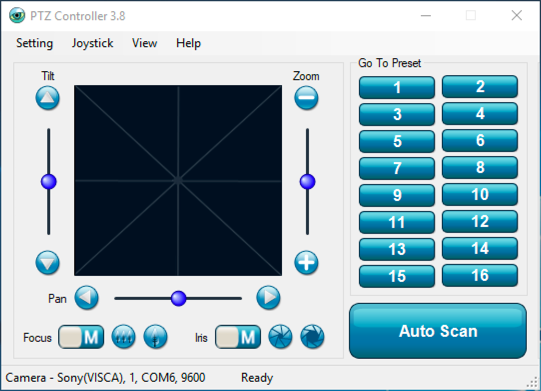The image size is (541, 391).
Task: Select preset 6 button
Action: [480, 140]
